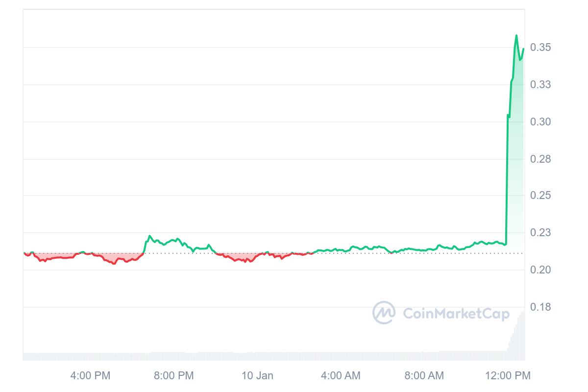The height and width of the screenshot is (392, 588).
Task: Click the 4:00 AM time axis label
Action: click(x=341, y=376)
